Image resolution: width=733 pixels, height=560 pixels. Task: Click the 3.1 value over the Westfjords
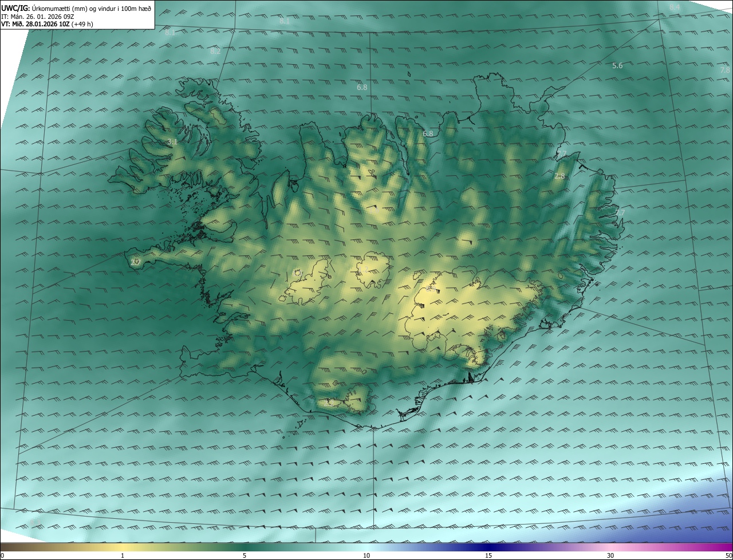click(172, 141)
